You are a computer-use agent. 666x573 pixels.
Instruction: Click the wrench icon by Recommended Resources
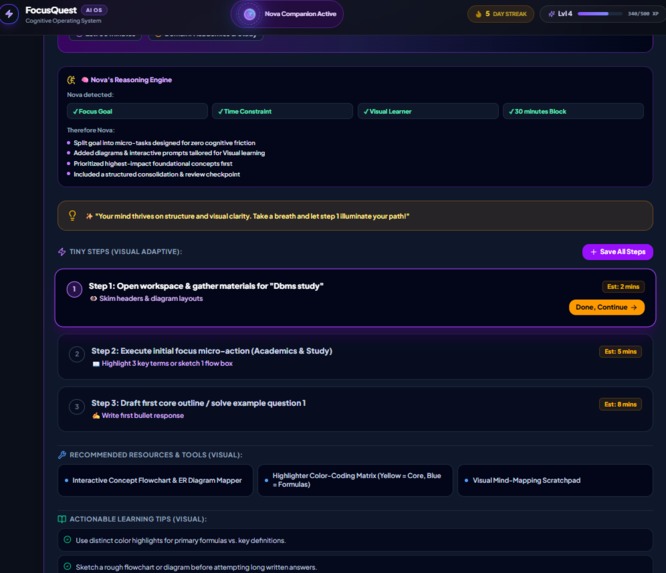[x=62, y=455]
